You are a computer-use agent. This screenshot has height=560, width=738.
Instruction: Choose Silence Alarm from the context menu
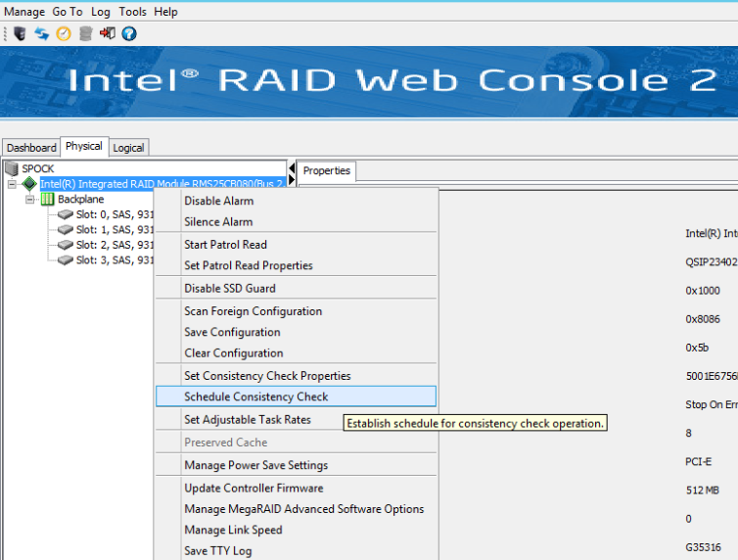pyautogui.click(x=296, y=221)
